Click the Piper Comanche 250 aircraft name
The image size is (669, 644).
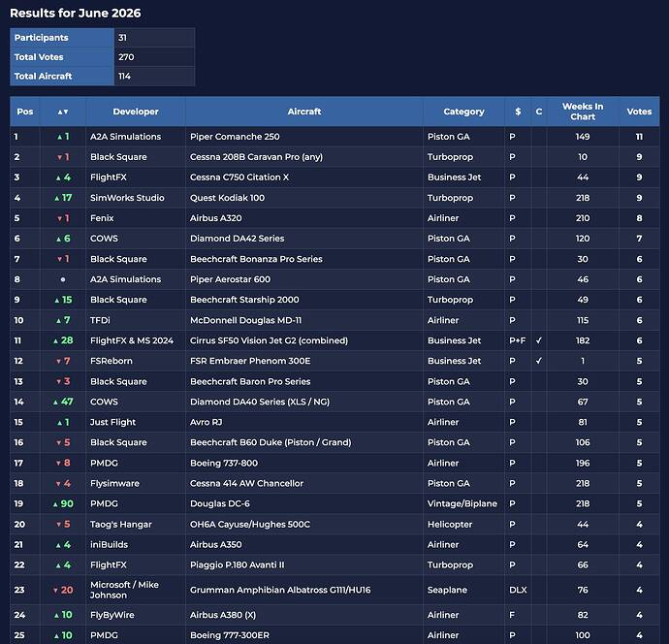click(235, 137)
